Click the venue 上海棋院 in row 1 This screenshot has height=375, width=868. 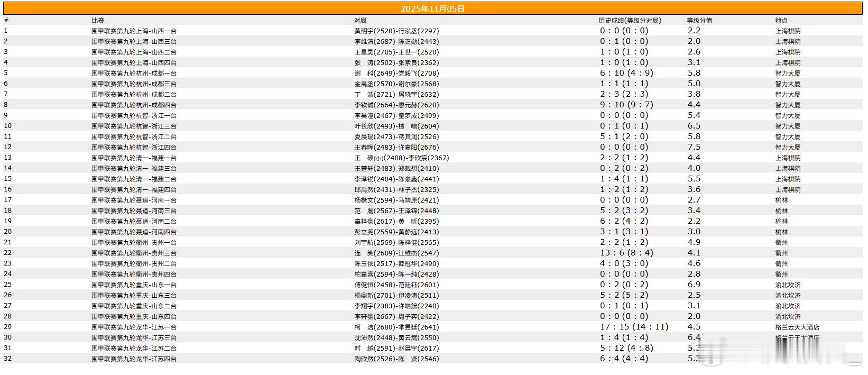click(788, 31)
